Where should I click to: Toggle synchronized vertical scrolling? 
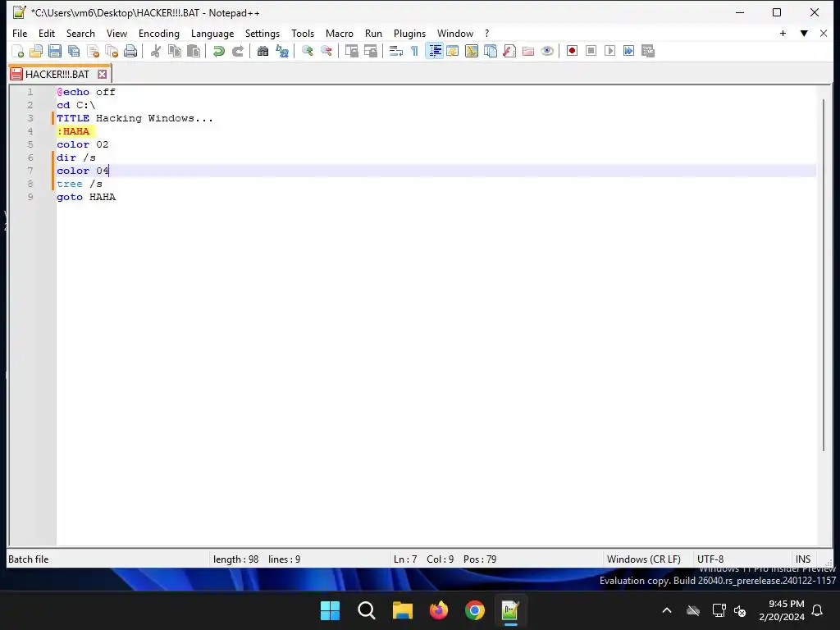[351, 51]
